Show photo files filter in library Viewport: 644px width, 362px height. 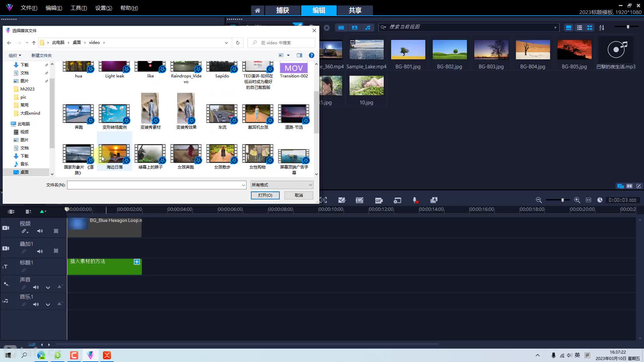[355, 27]
